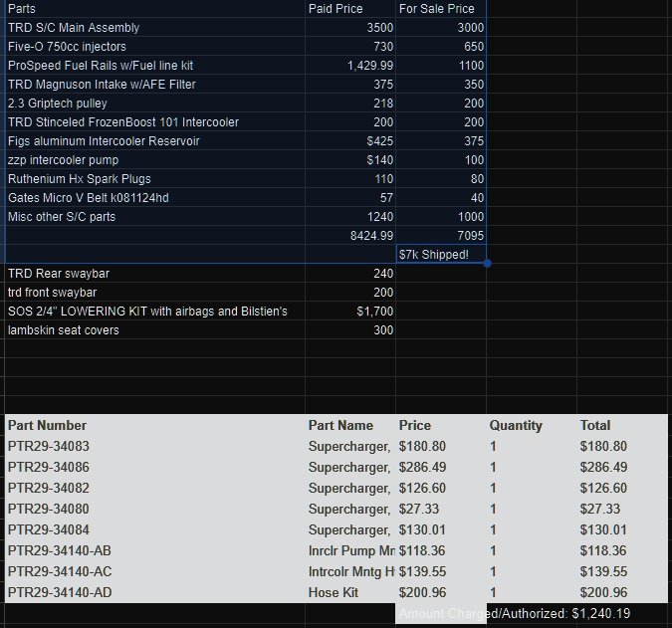Screen dimensions: 672x628
Task: Select the 'SOS 2/4" LOWERING KIT' cell
Action: (x=154, y=311)
